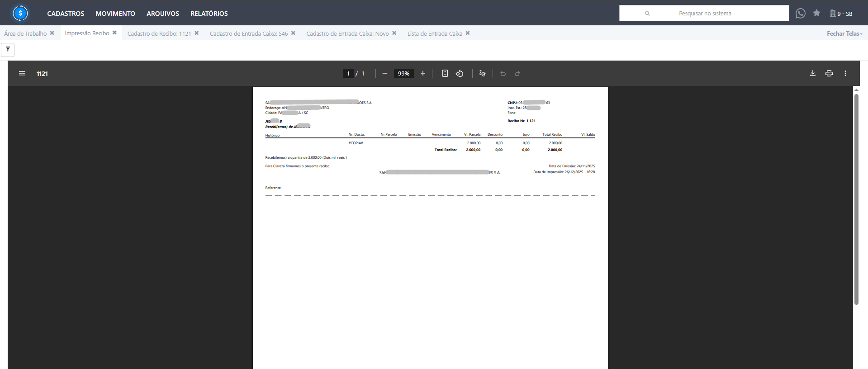The height and width of the screenshot is (369, 868).
Task: Print the receipt document
Action: click(x=829, y=73)
